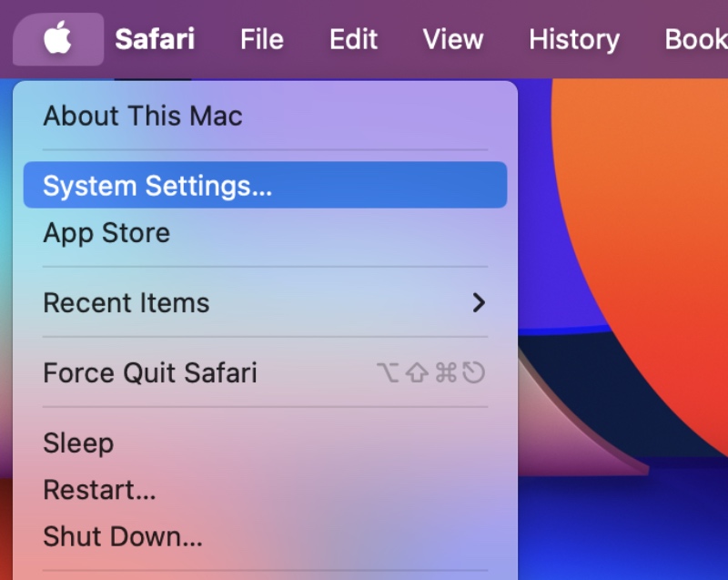Open the File menu
The width and height of the screenshot is (728, 580).
pos(261,39)
